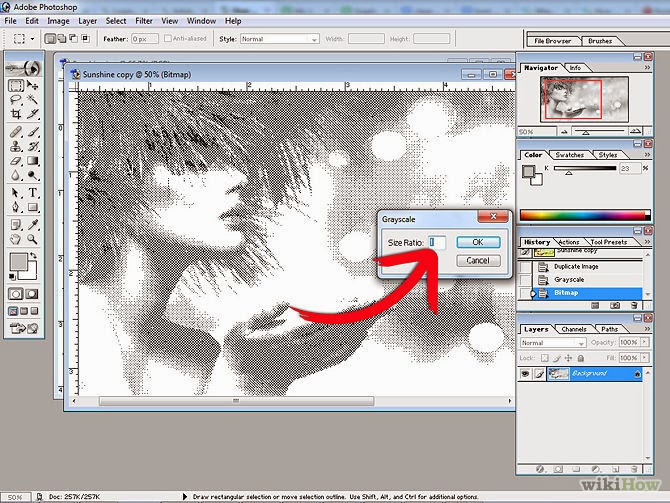Screen dimensions: 670x503
Task: Select the Hand tool
Action: coord(15,239)
